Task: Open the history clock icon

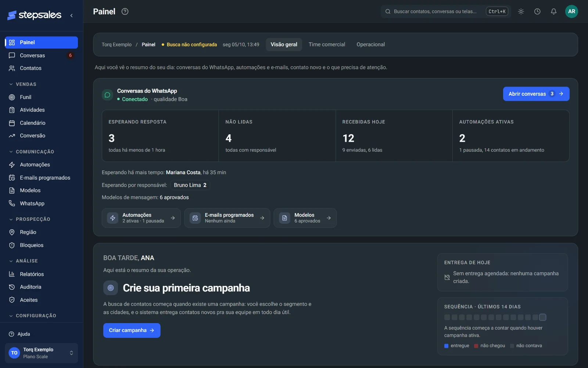Action: (x=537, y=11)
